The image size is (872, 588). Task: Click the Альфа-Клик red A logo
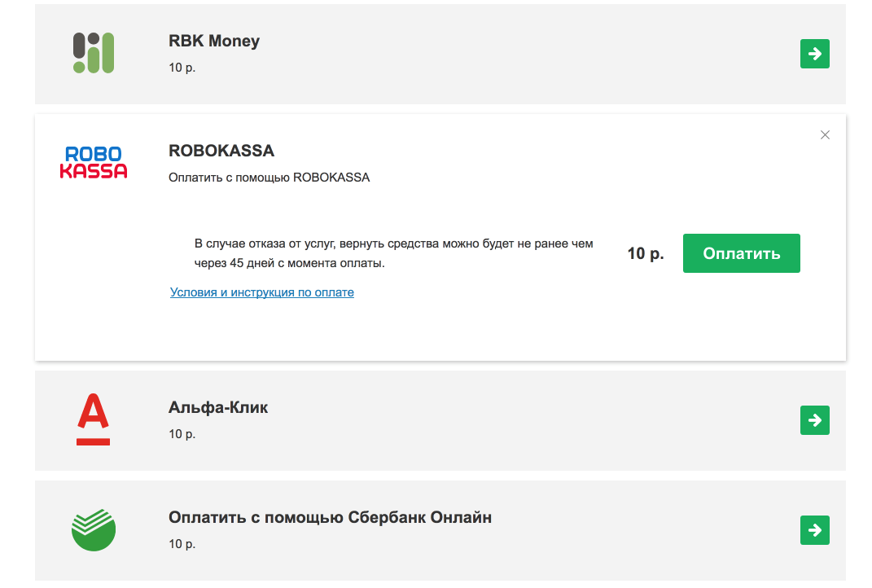tap(94, 419)
